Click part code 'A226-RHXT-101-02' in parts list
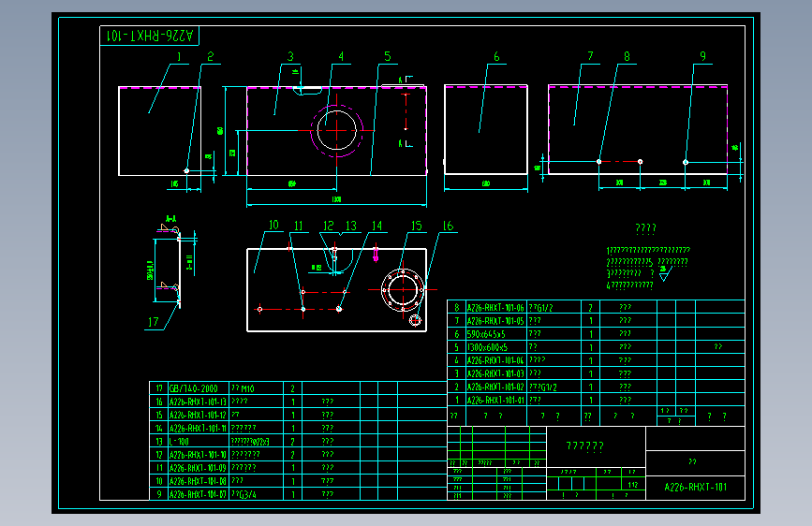The image size is (812, 526). pyautogui.click(x=495, y=387)
